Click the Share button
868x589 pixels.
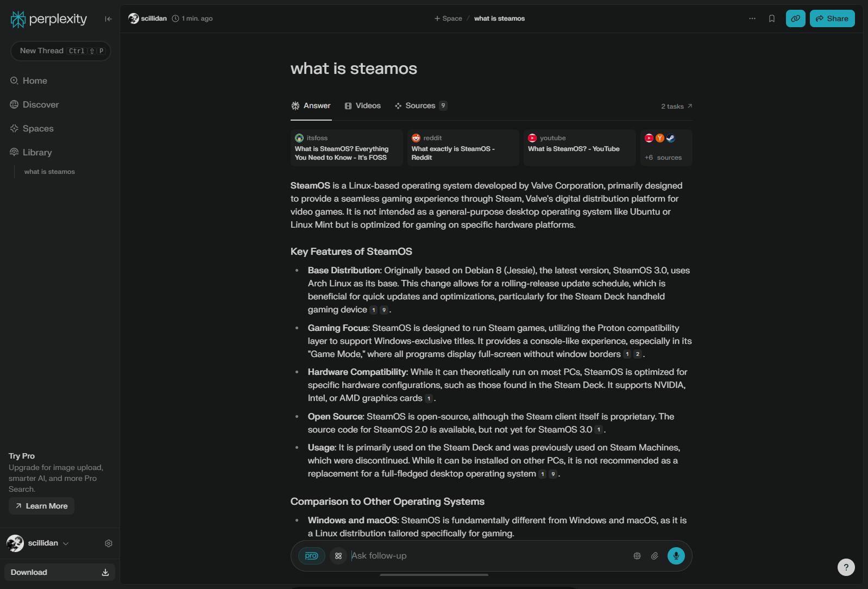pyautogui.click(x=832, y=18)
